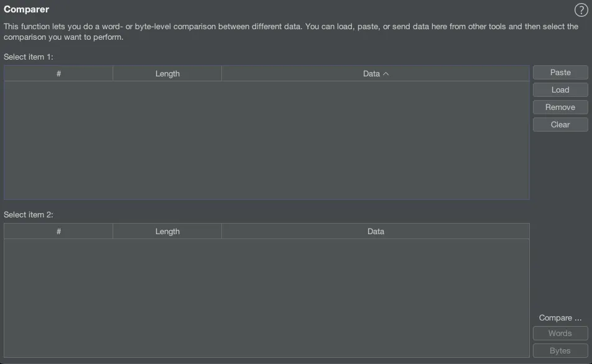
Task: Click the Paste button
Action: pyautogui.click(x=560, y=73)
